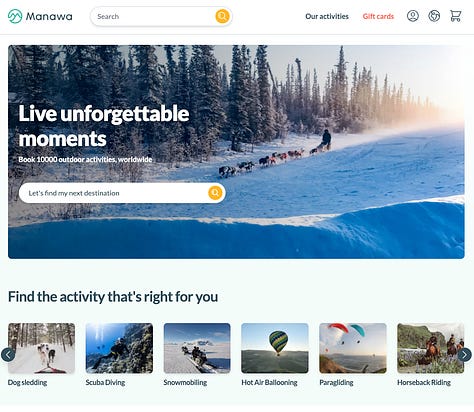Click the Manawa brand name text

(49, 16)
